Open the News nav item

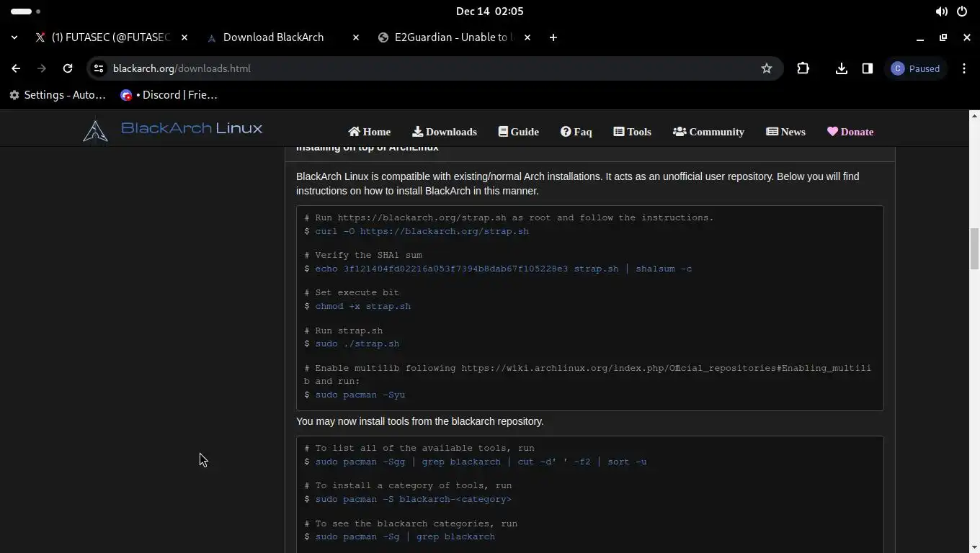click(785, 132)
